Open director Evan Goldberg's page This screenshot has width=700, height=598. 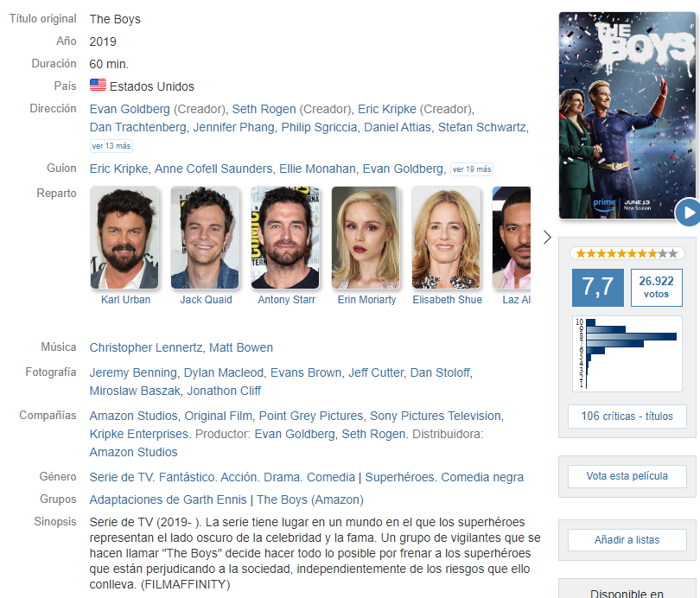tap(130, 110)
